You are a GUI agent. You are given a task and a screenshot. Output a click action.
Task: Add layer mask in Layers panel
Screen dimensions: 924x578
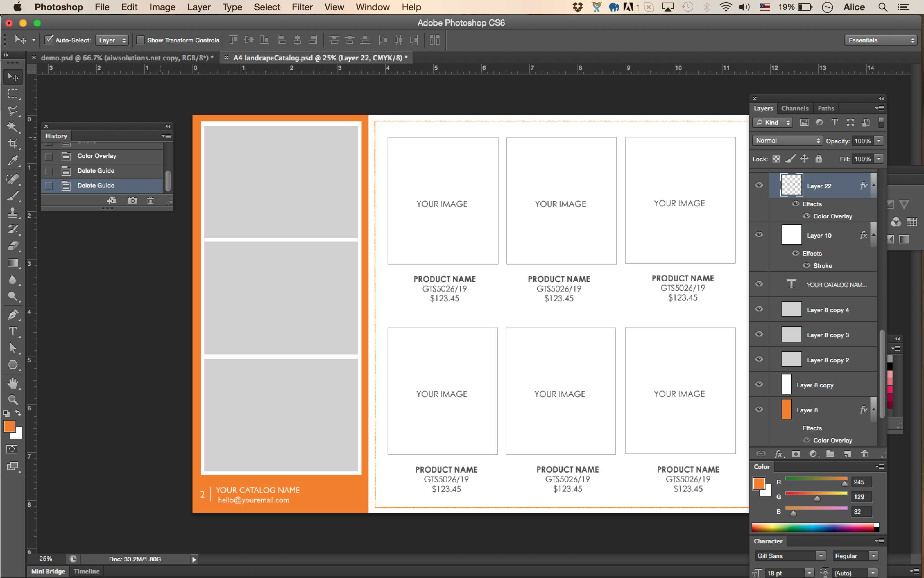pos(796,454)
